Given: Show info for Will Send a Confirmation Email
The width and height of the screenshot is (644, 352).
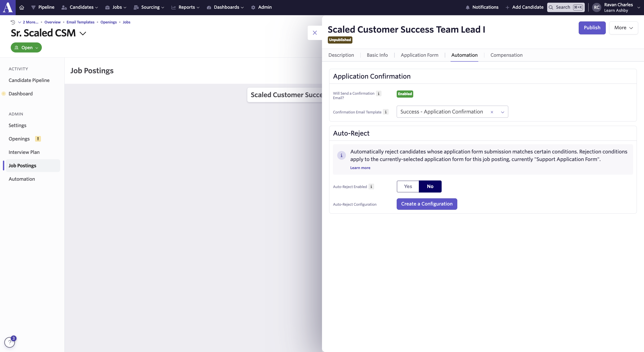Looking at the screenshot, I should (379, 93).
